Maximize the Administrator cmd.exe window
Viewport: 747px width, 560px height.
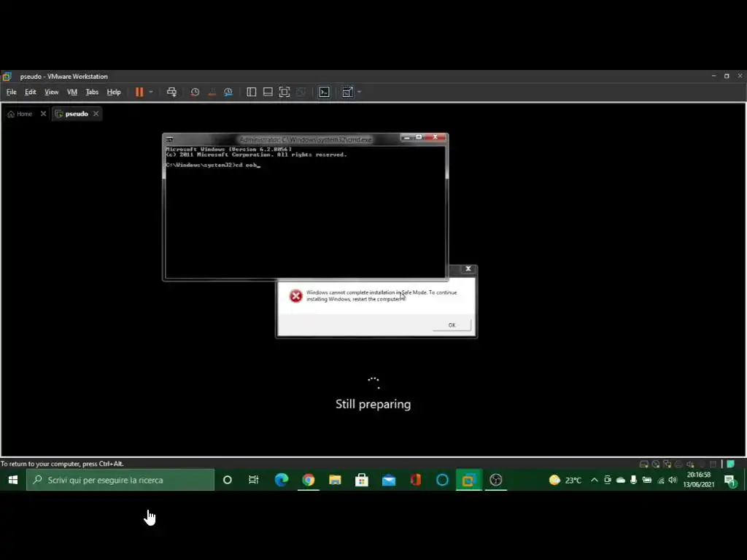click(419, 137)
